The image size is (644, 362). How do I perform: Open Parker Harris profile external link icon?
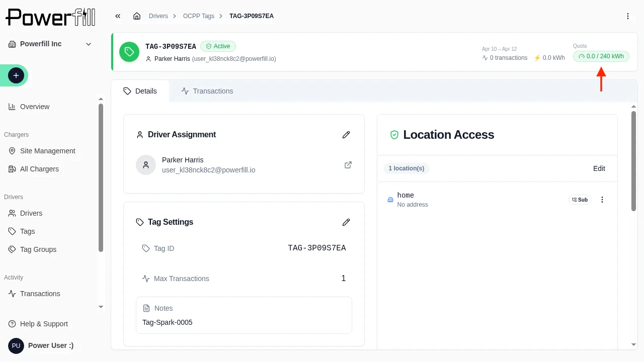348,165
